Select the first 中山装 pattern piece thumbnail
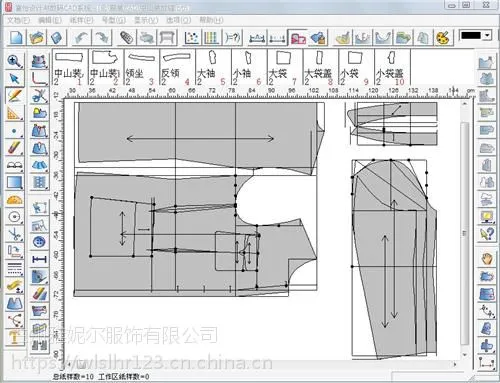The width and height of the screenshot is (500, 383). [x=69, y=68]
